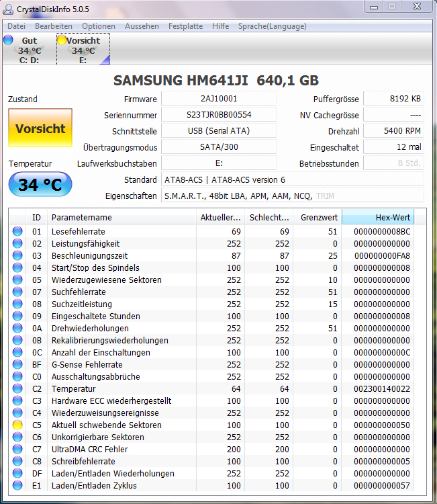Open the Optionen menu
437x504 pixels.
click(99, 26)
